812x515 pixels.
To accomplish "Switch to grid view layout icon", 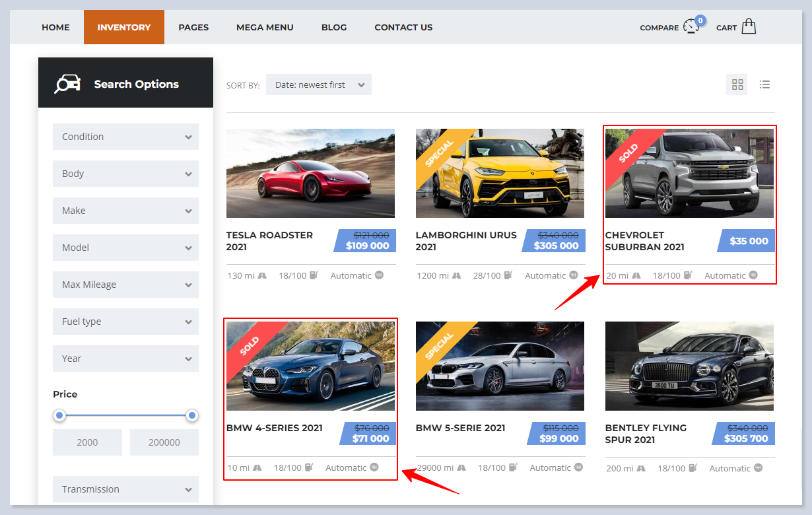I will (737, 85).
